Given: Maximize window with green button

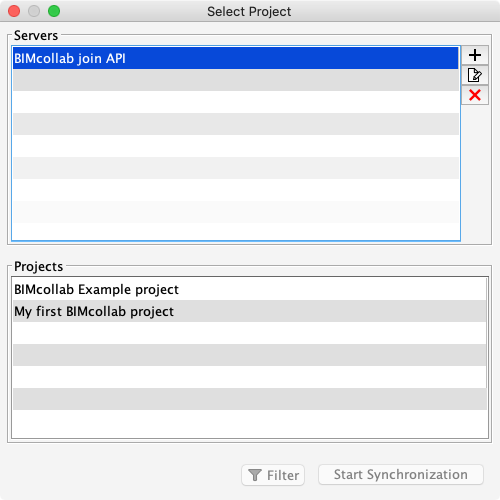Looking at the screenshot, I should tap(54, 11).
